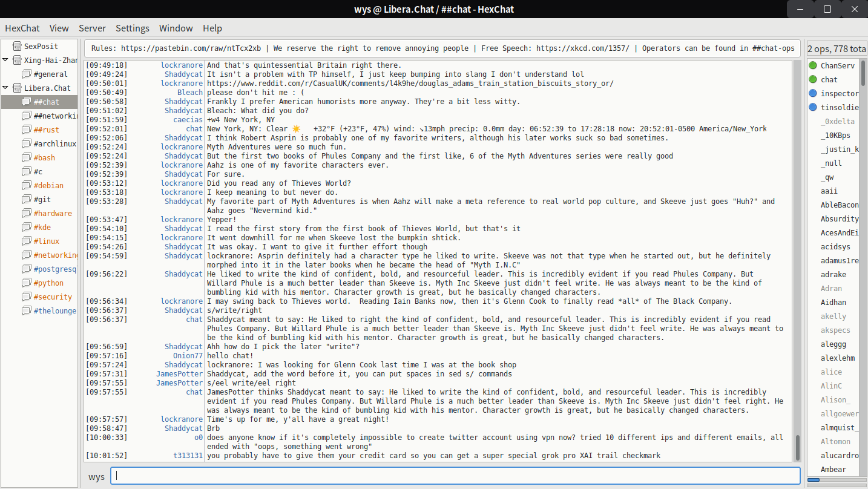Collapse the Xing-Hai-Zhar network node
868x489 pixels.
point(5,60)
